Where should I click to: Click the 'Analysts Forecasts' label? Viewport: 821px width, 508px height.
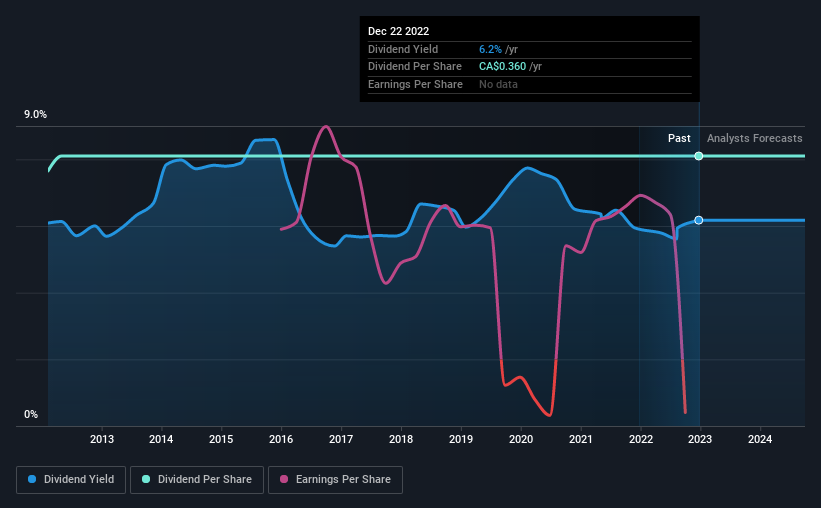pyautogui.click(x=755, y=138)
